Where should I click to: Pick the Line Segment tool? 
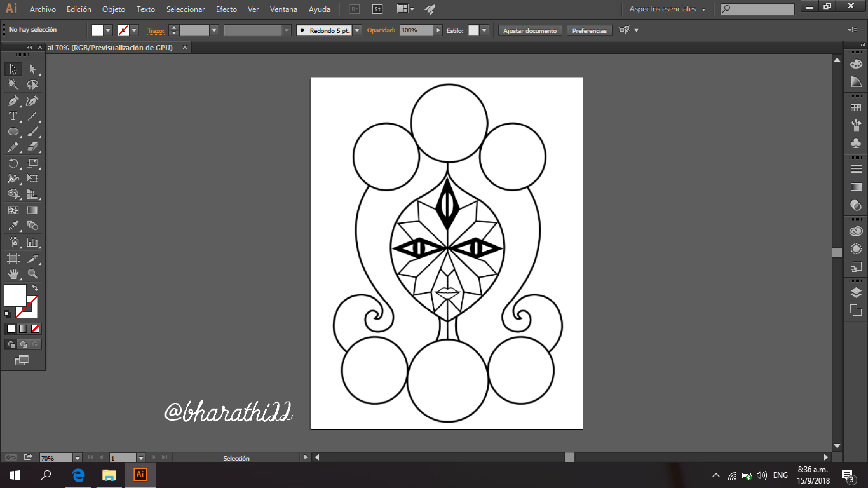(32, 116)
